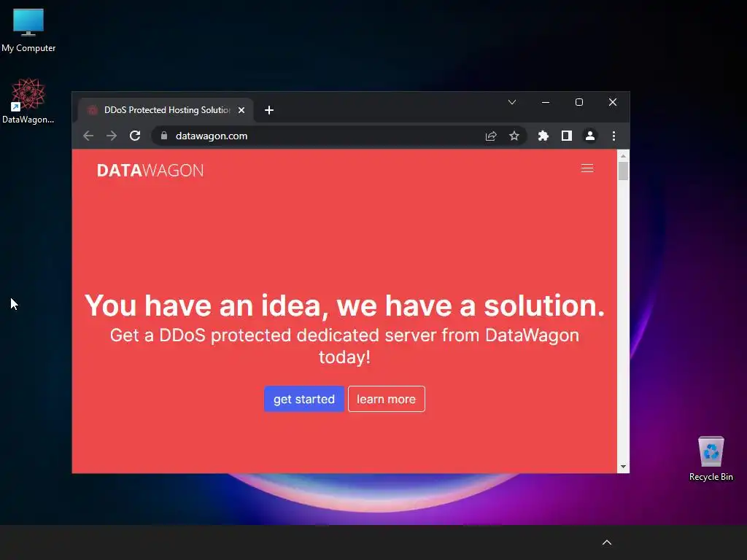View site security lock icon
Image resolution: width=747 pixels, height=560 pixels.
point(164,136)
